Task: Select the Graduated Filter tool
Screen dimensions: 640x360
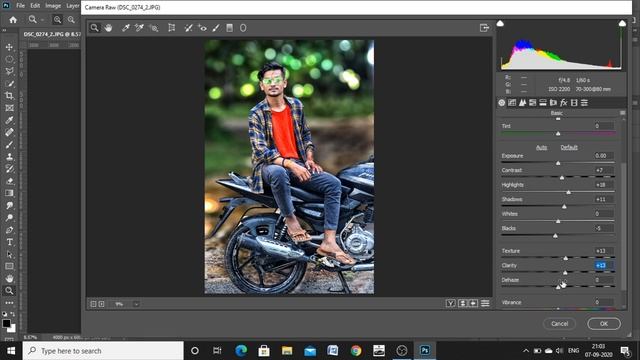Action: tap(229, 28)
